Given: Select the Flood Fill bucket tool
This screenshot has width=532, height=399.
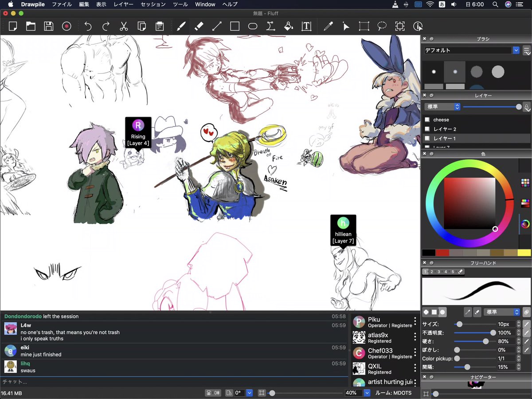Looking at the screenshot, I should [x=289, y=27].
